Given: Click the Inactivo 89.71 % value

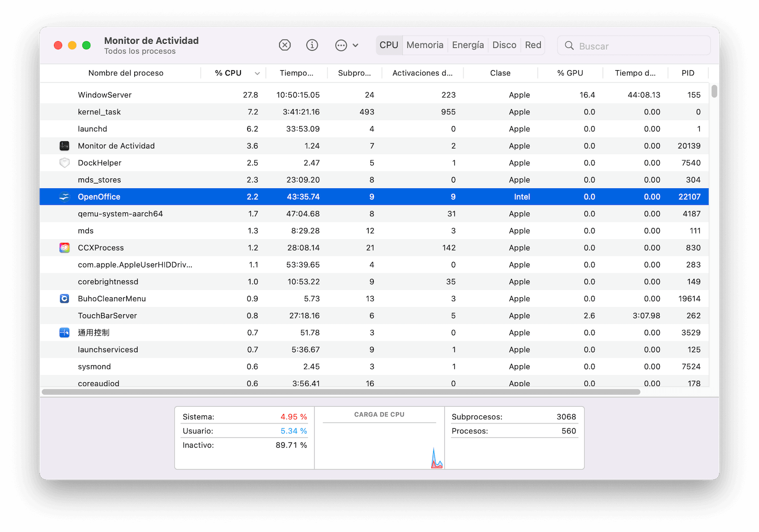Looking at the screenshot, I should point(291,445).
